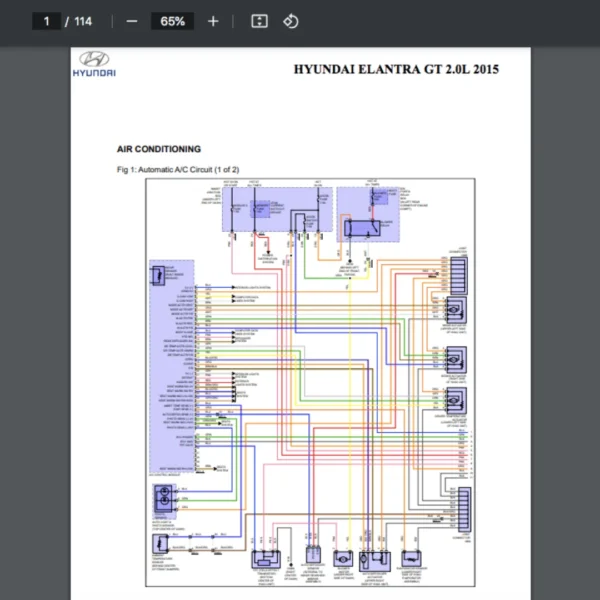This screenshot has width=600, height=600.
Task: Click the zoom in plus button
Action: pos(213,21)
